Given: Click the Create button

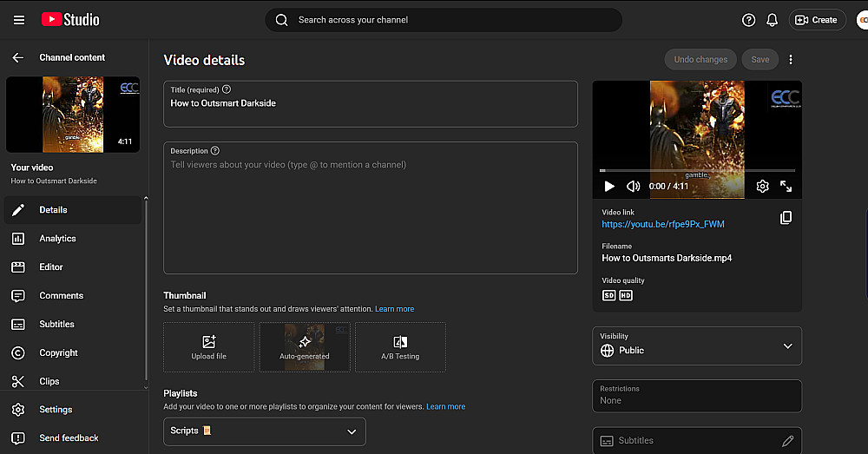Looking at the screenshot, I should pyautogui.click(x=817, y=20).
